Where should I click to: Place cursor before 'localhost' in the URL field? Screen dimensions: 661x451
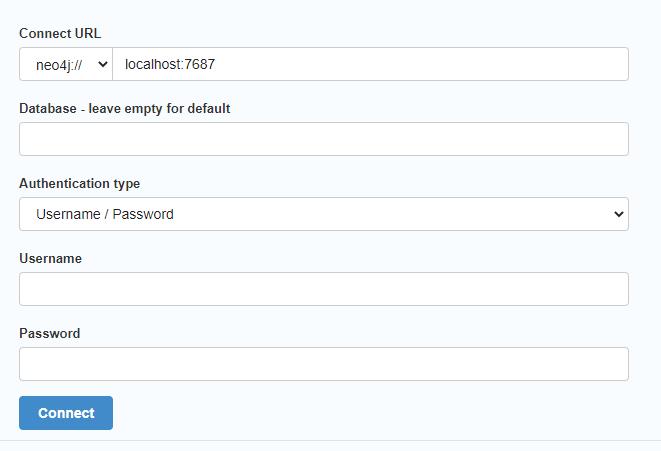coord(125,64)
